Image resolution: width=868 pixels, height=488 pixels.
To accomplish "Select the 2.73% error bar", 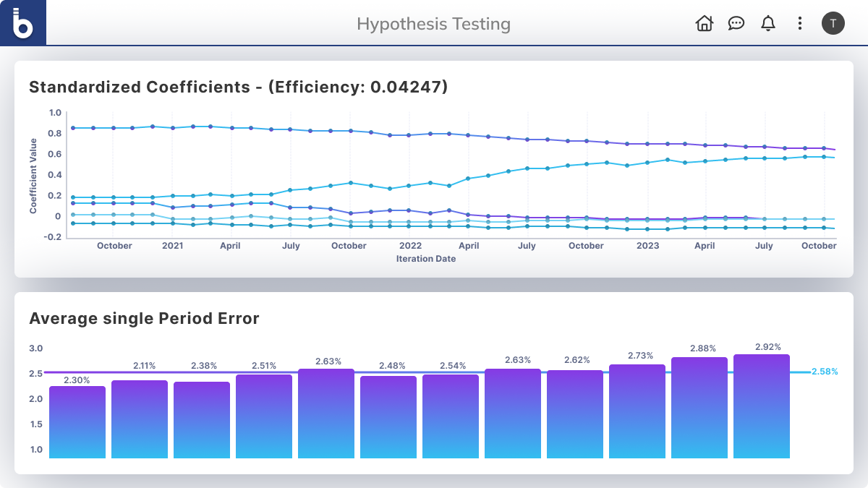I will [x=637, y=412].
